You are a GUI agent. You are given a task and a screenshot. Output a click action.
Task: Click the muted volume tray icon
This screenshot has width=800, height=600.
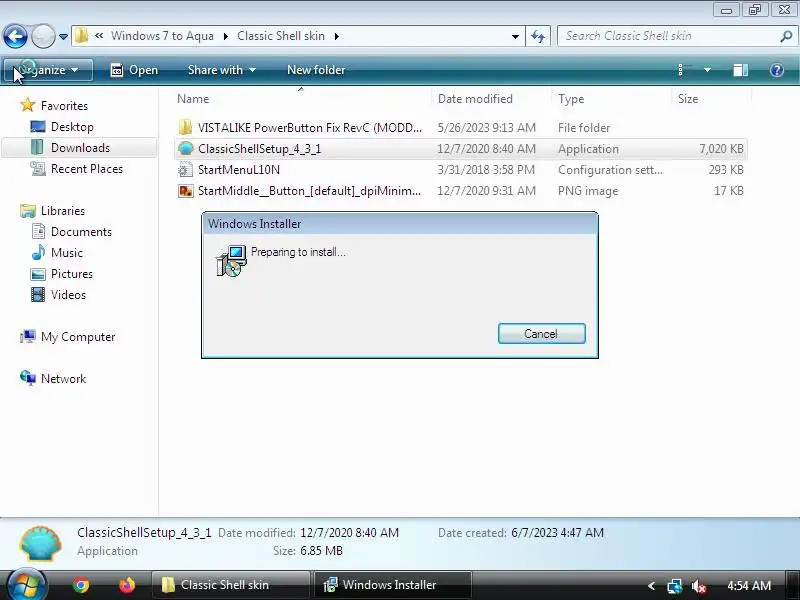pyautogui.click(x=698, y=586)
